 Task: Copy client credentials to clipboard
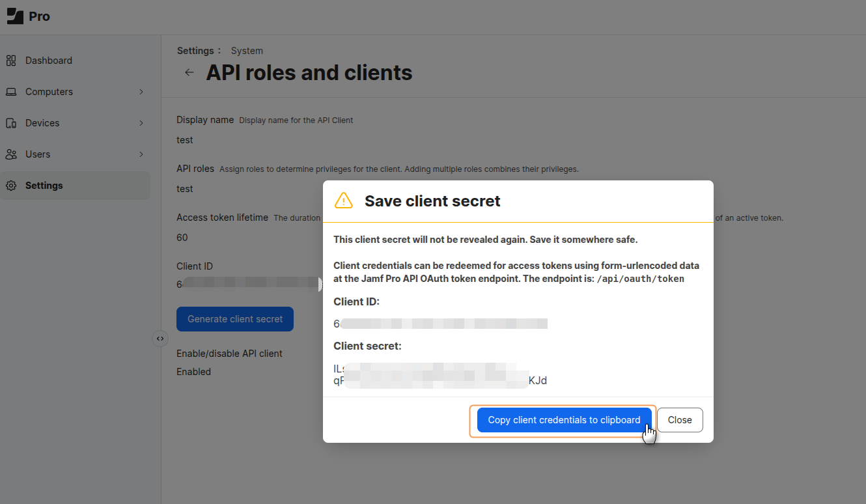click(x=564, y=420)
